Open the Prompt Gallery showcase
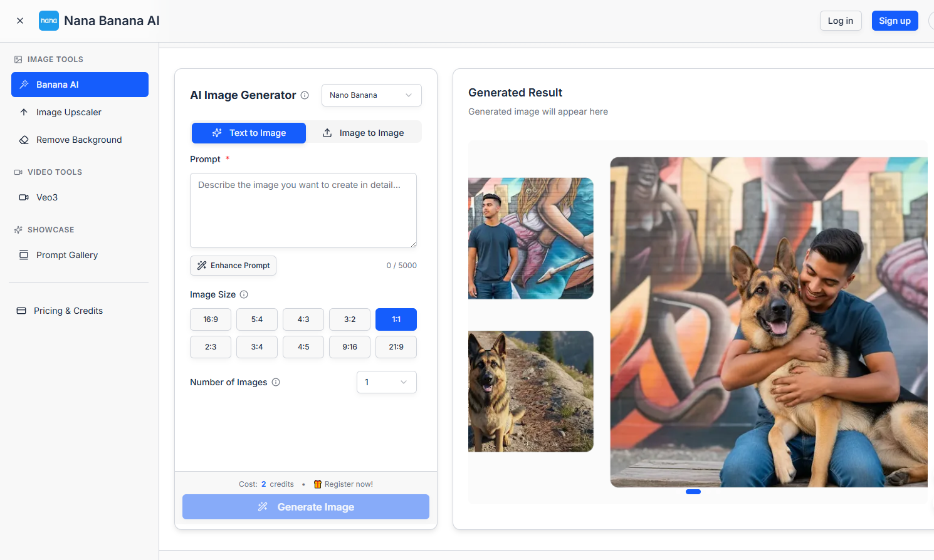 click(x=66, y=255)
